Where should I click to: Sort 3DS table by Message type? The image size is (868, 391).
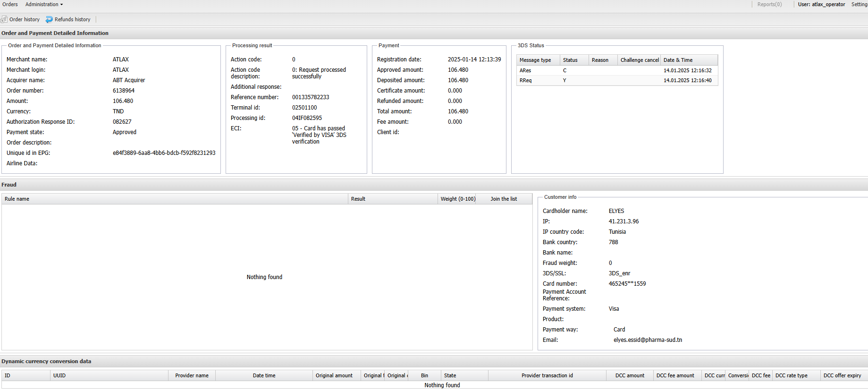535,60
